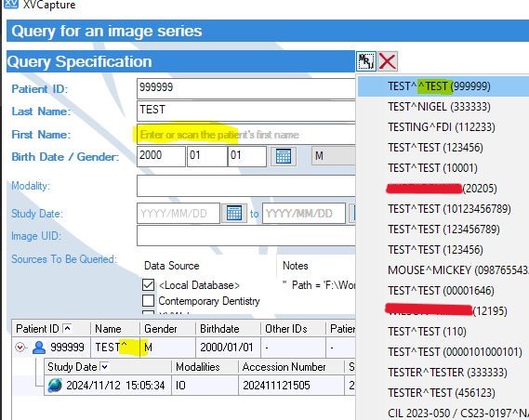Screen dimensions: 529x420
Task: Toggle Patient ID column sort arrow
Action: (68, 328)
